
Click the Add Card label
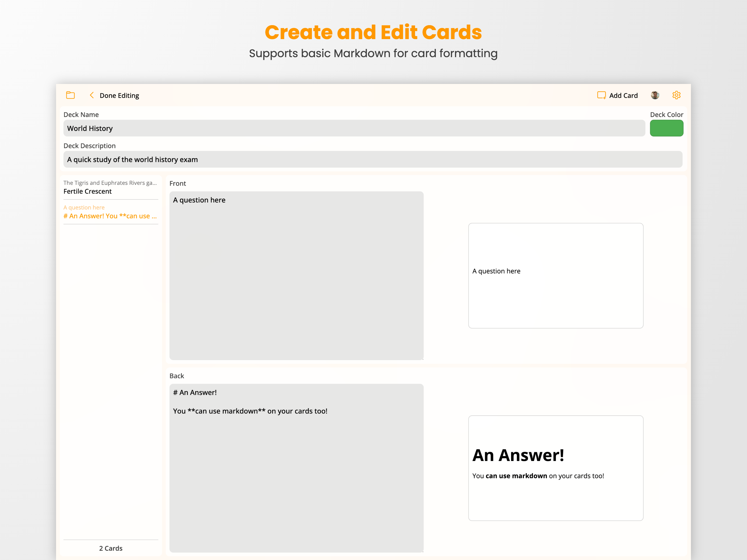tap(623, 96)
